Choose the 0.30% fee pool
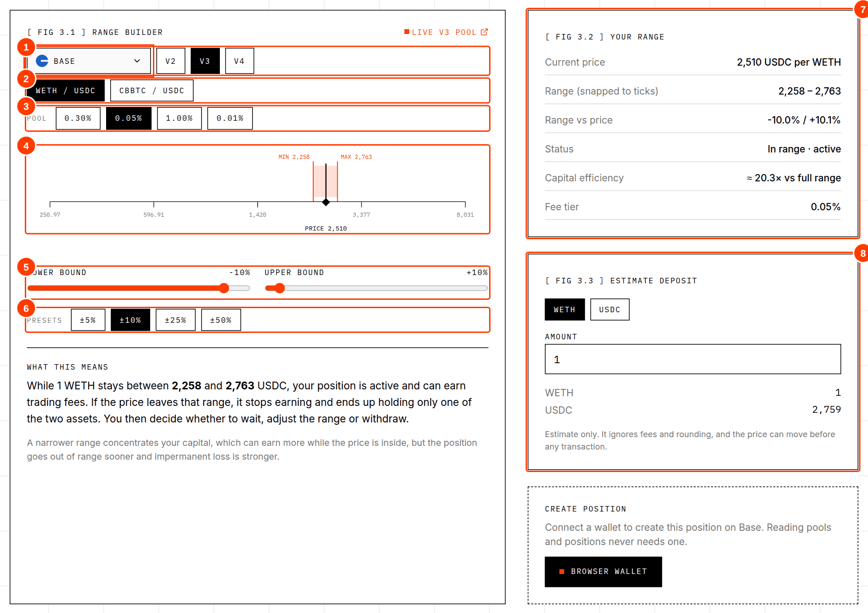Screen dimensions: 868x613 pyautogui.click(x=78, y=118)
